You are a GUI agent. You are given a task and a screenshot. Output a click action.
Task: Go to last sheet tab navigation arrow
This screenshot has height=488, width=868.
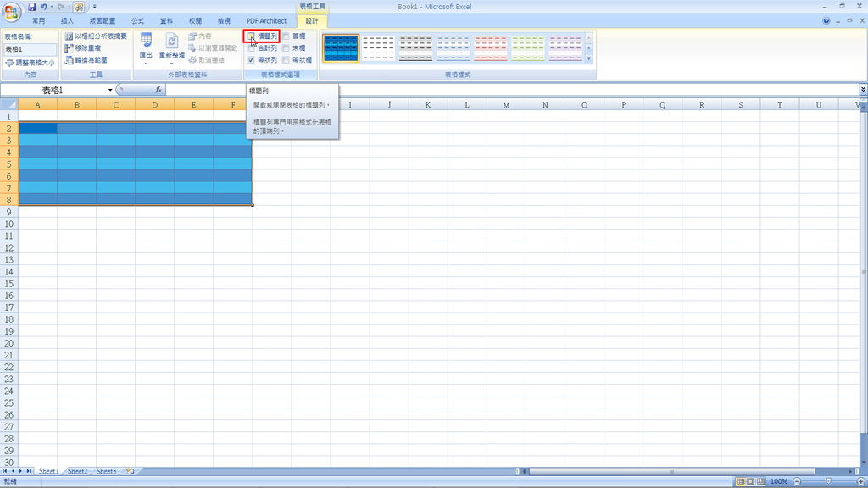tap(29, 471)
